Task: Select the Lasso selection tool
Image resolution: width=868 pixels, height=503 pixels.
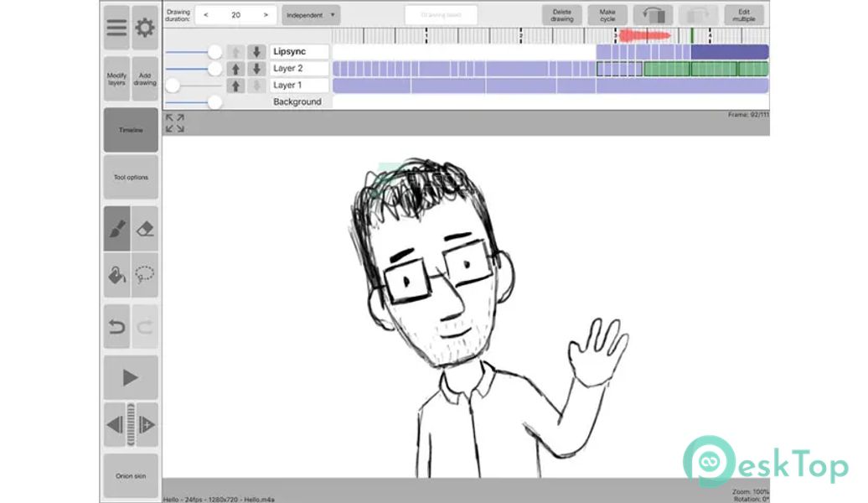Action: click(x=145, y=275)
